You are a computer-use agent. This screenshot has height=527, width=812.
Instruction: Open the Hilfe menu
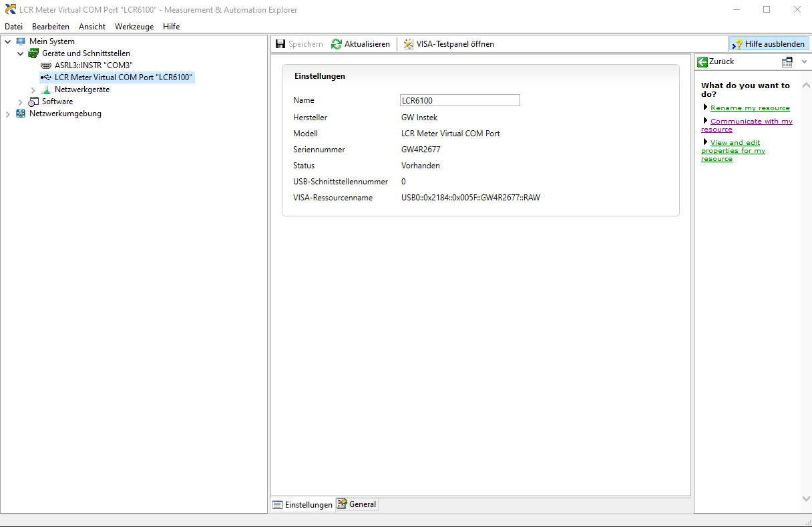[171, 27]
